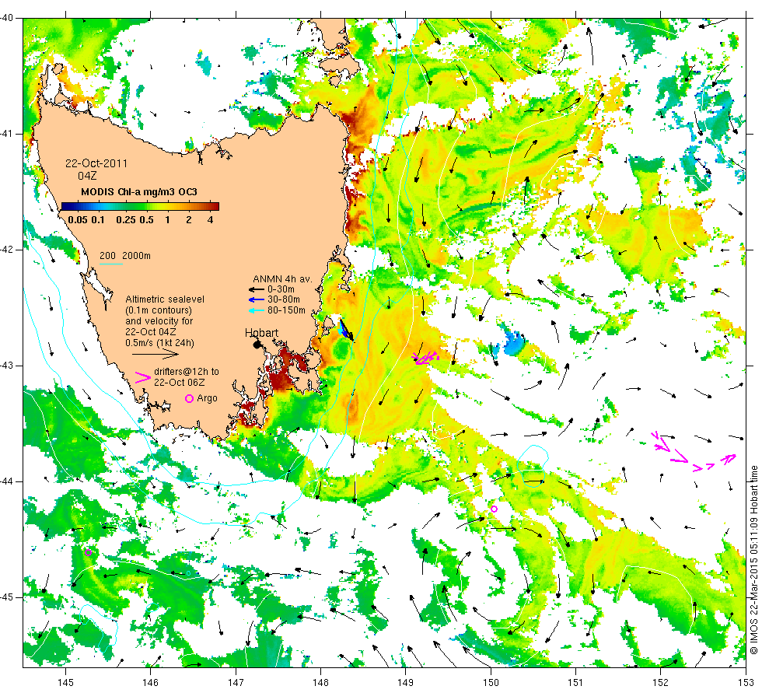
Task: Click the 0.05 colorbar tick value
Action: 78,219
